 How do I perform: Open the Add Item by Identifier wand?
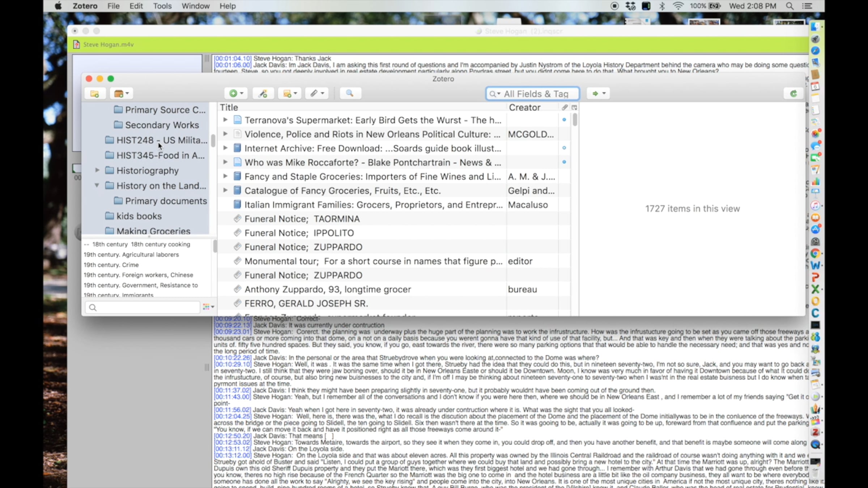point(263,94)
